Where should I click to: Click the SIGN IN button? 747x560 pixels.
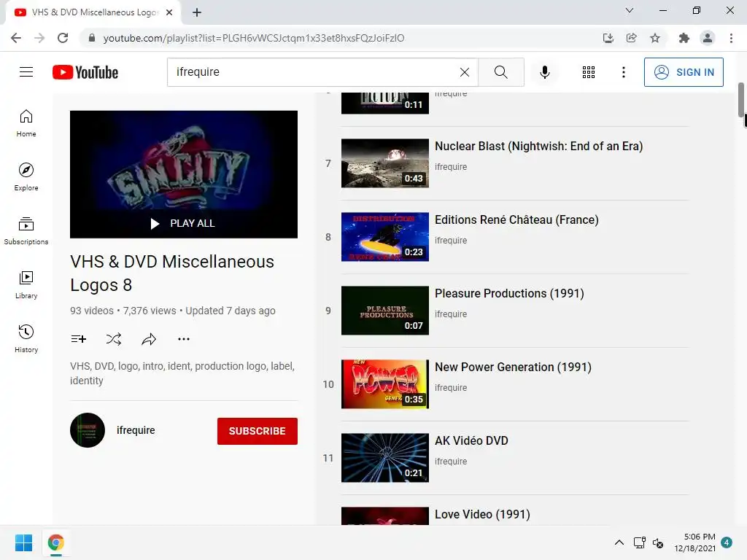[x=684, y=72]
